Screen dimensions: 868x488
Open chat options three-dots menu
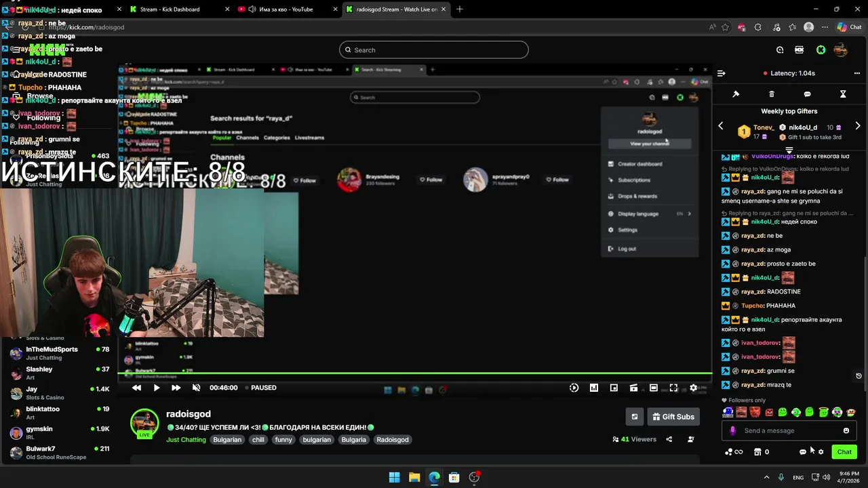coord(857,73)
